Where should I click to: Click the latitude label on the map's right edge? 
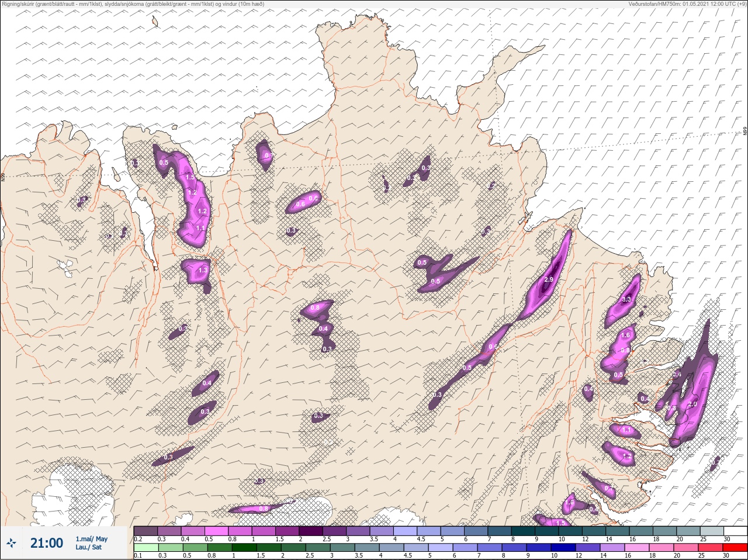coord(744,132)
